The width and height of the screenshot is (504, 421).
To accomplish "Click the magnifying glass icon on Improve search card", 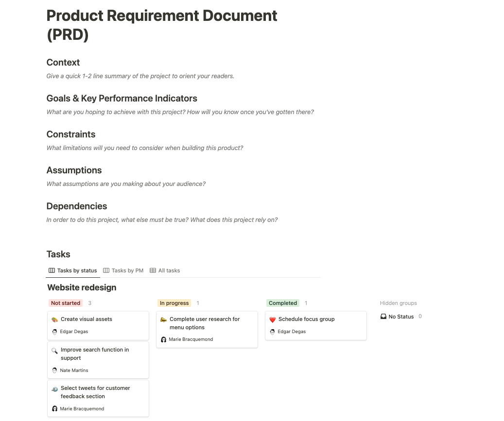I will click(x=55, y=350).
